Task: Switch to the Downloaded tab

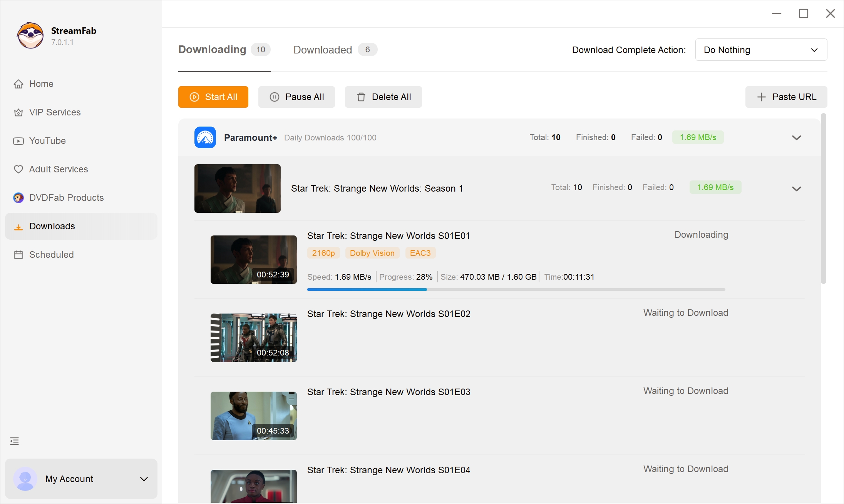Action: (x=322, y=50)
